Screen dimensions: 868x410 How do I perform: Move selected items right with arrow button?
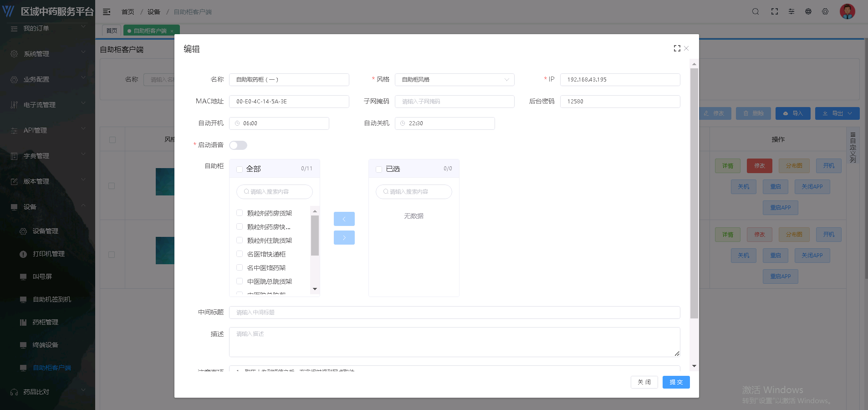coord(344,238)
